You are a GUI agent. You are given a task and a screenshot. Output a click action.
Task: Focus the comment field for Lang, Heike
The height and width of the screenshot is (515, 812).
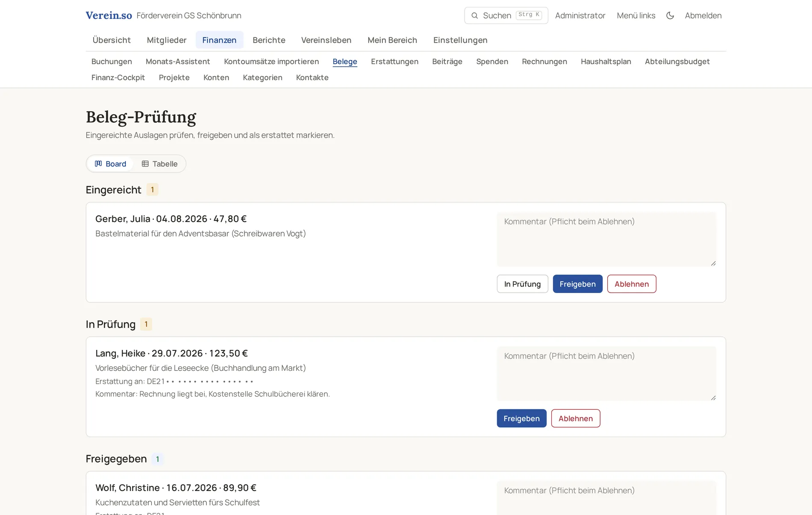606,373
